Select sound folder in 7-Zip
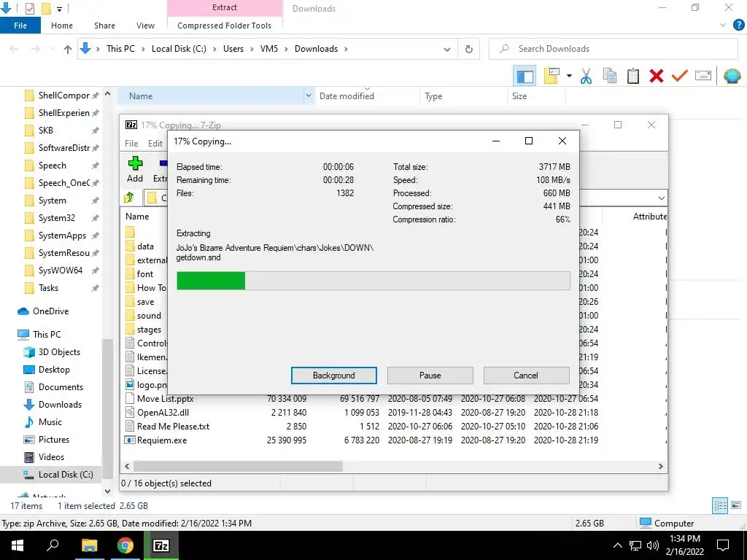 pos(149,316)
